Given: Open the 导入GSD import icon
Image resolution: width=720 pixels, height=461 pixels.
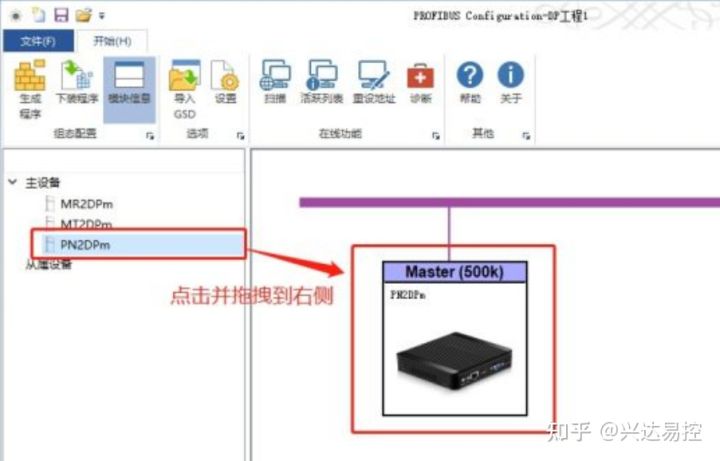Looking at the screenshot, I should [185, 89].
